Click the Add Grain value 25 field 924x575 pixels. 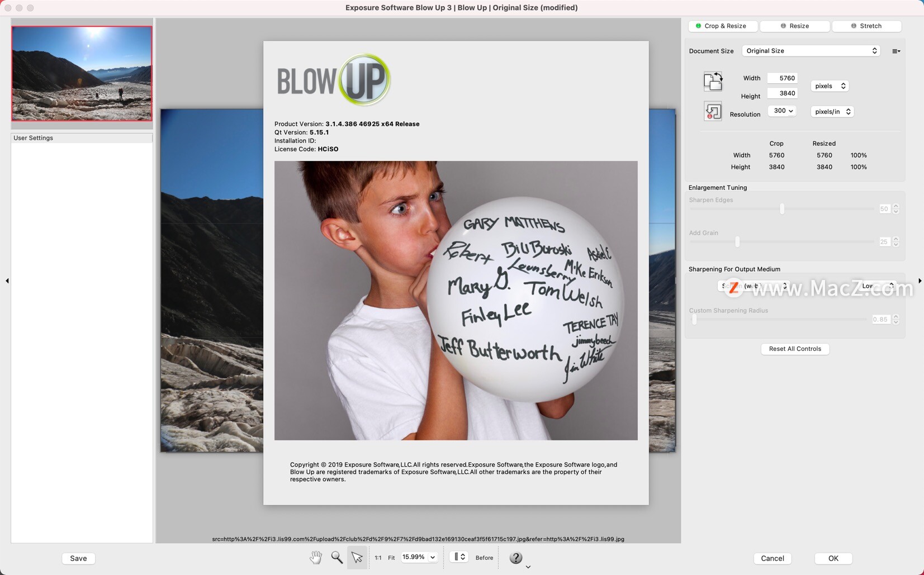click(884, 242)
